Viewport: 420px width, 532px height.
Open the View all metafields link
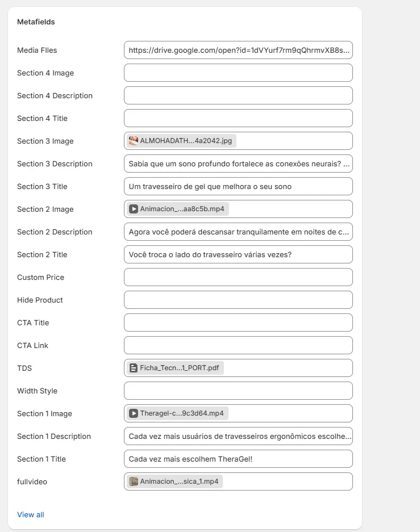31,515
